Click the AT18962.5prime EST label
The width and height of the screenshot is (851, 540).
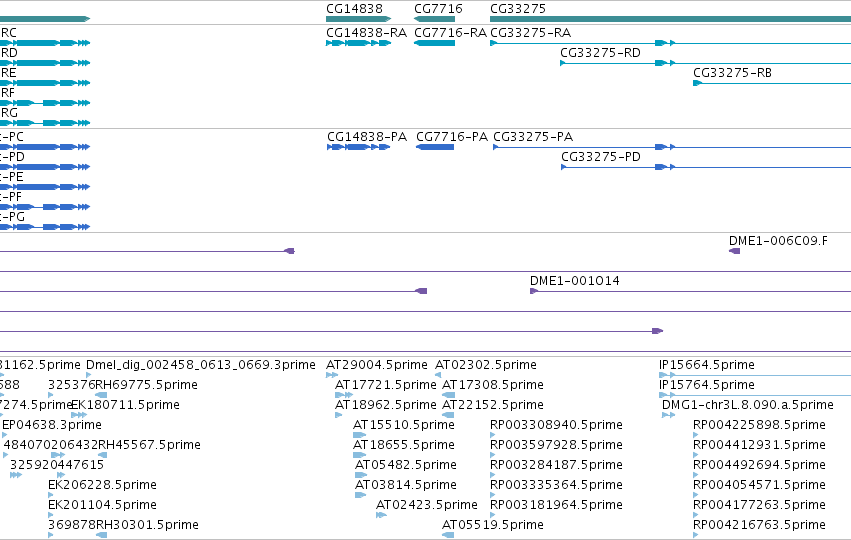pos(386,405)
